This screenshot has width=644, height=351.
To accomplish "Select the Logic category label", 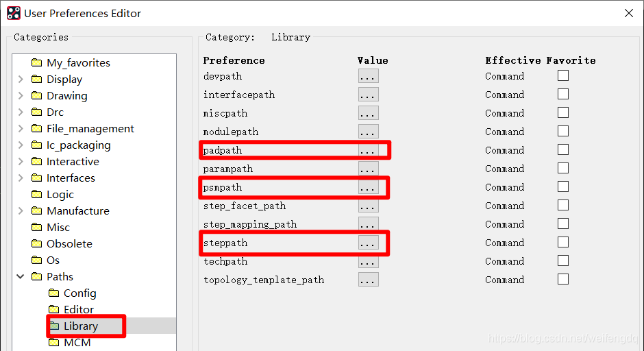I will [60, 194].
